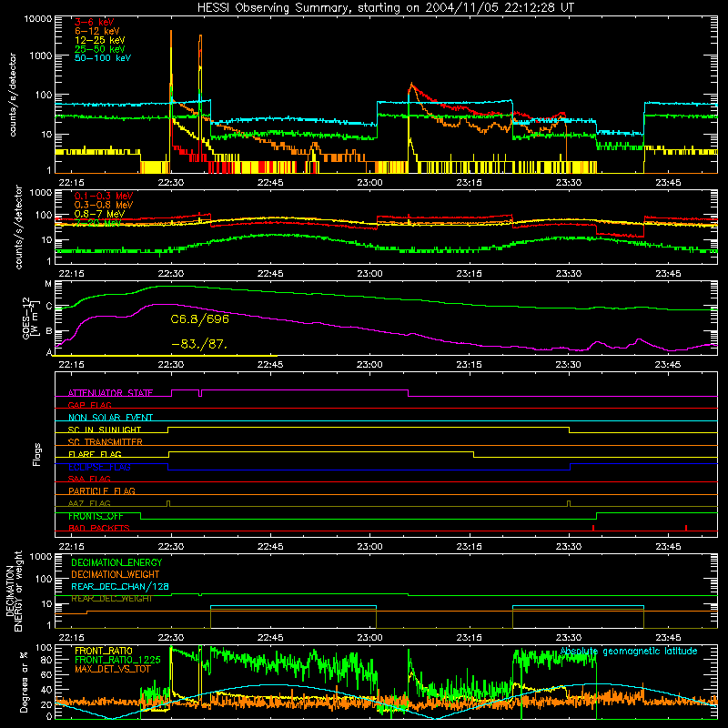Click the 23:00 tick label under GOES panel
This screenshot has height=728, width=728.
point(369,365)
